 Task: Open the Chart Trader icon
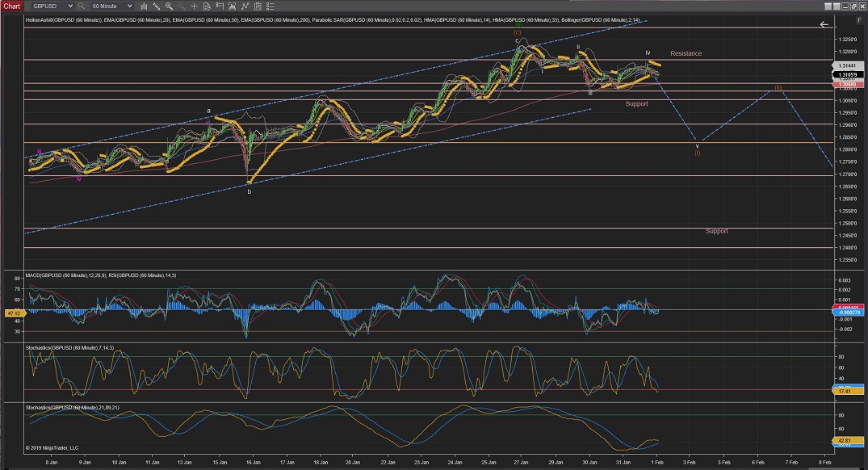(x=218, y=6)
